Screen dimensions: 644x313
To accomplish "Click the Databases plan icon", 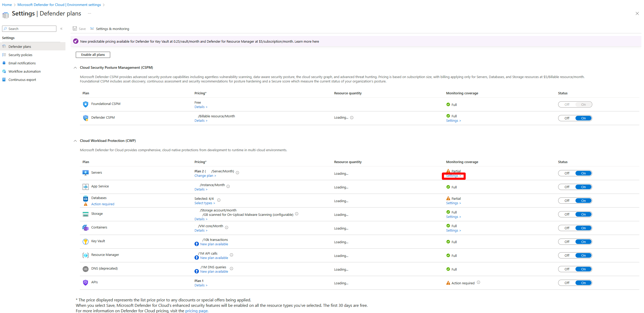I will (85, 199).
